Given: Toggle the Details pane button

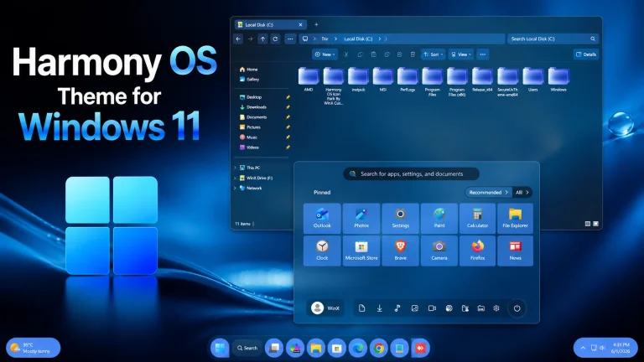Looking at the screenshot, I should [x=586, y=54].
